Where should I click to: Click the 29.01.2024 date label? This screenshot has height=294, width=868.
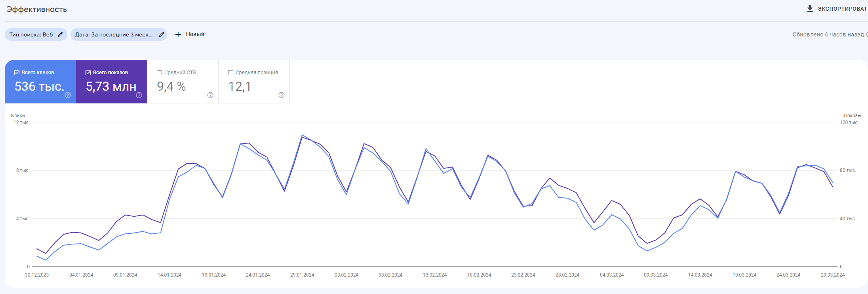point(302,275)
